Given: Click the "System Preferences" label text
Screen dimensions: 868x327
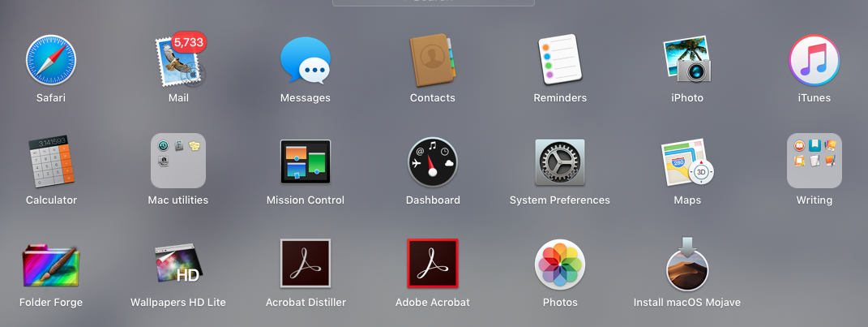Looking at the screenshot, I should tap(560, 200).
